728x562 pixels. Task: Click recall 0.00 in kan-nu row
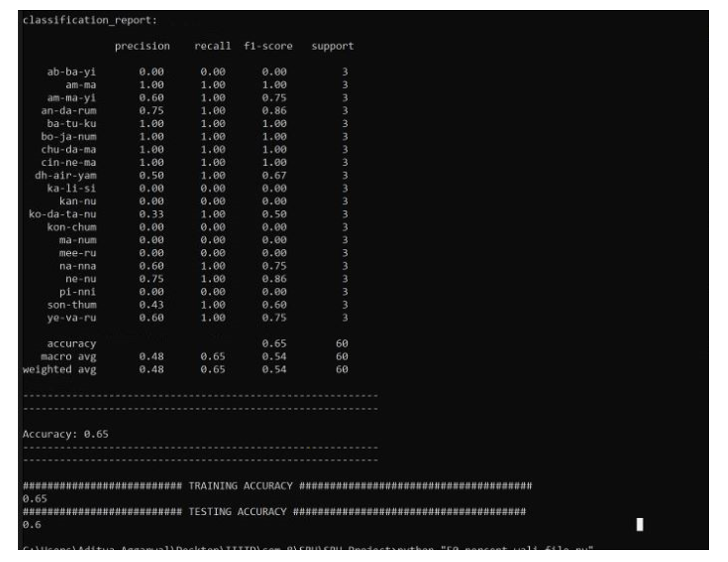pos(213,201)
